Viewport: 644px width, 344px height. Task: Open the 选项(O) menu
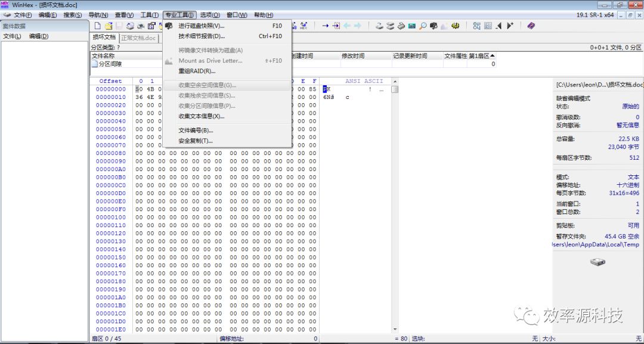pos(210,15)
